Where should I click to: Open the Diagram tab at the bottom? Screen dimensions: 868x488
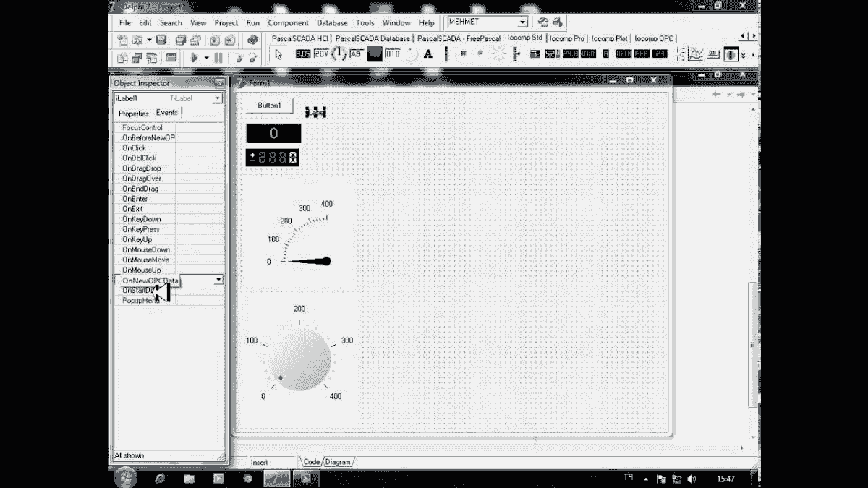click(x=339, y=462)
